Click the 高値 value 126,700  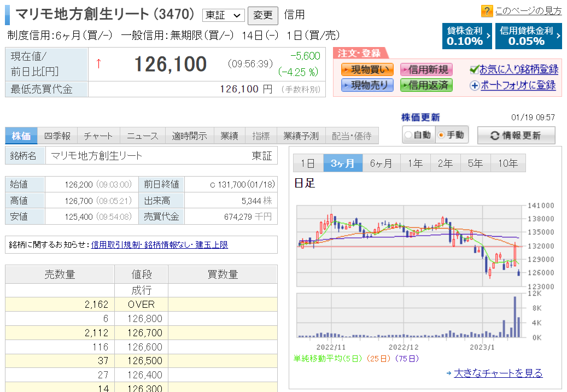click(x=79, y=200)
